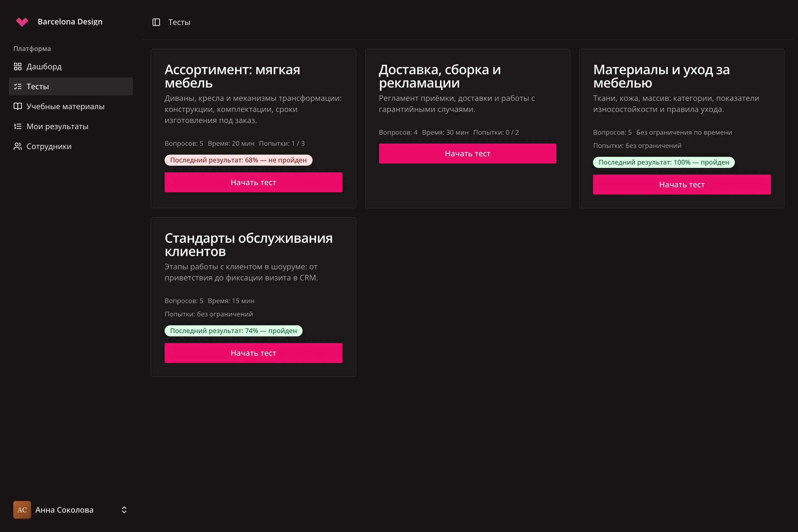This screenshot has width=798, height=532.
Task: Click the 74% — пройден result badge
Action: [233, 331]
